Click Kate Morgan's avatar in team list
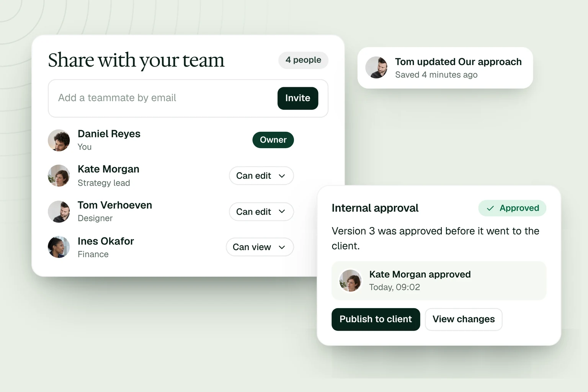 59,176
